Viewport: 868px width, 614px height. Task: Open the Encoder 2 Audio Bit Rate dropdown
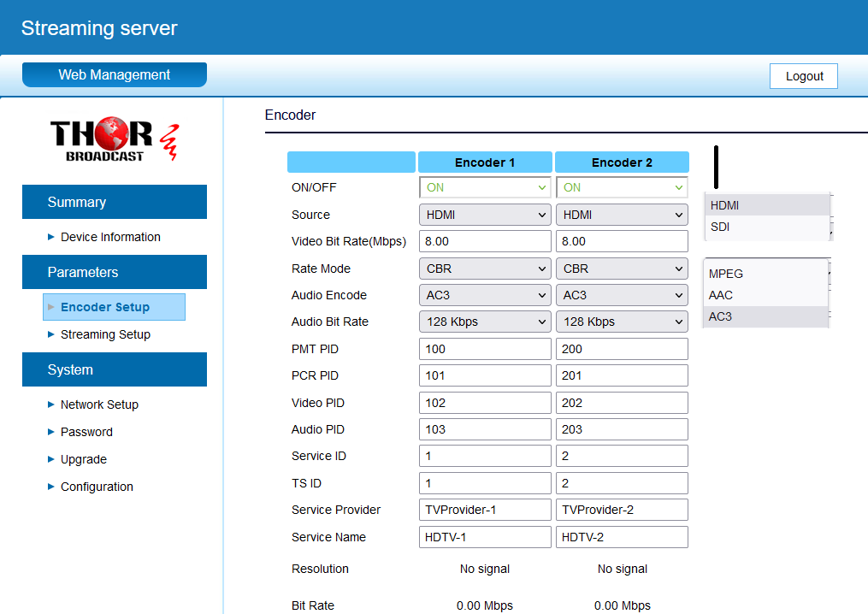pos(622,322)
